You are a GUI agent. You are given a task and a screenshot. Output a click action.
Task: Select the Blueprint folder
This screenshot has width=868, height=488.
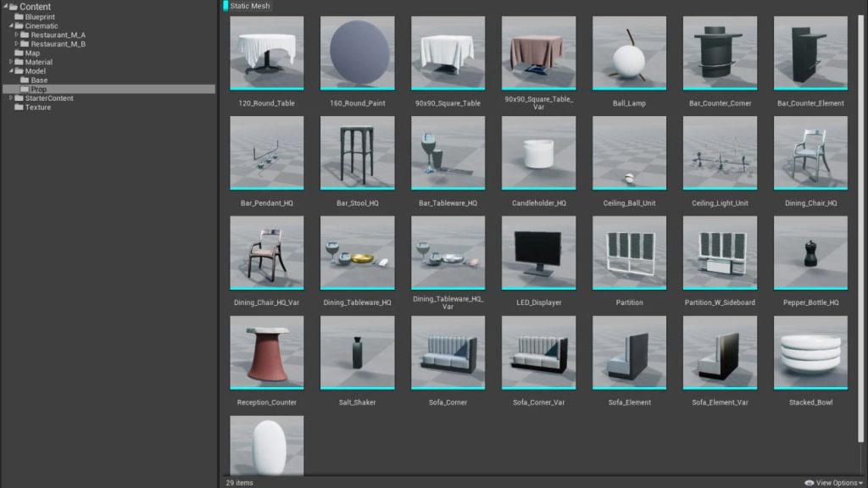pos(40,17)
